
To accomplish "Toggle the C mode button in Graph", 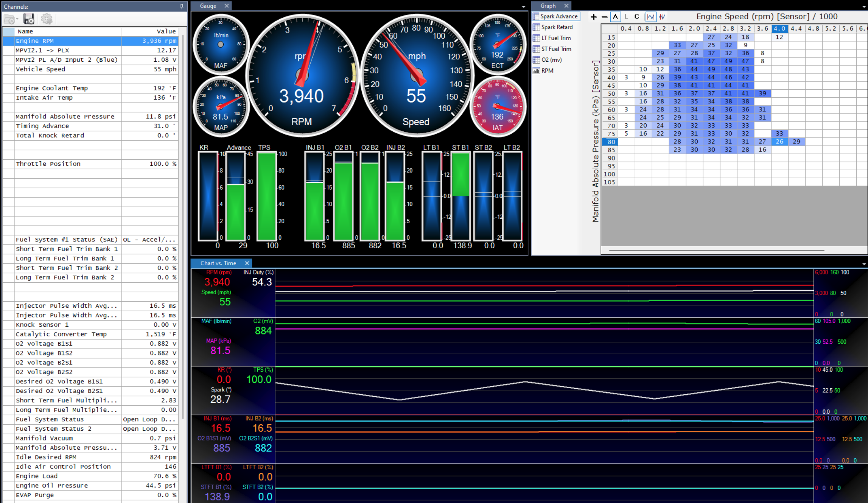I will click(x=637, y=17).
